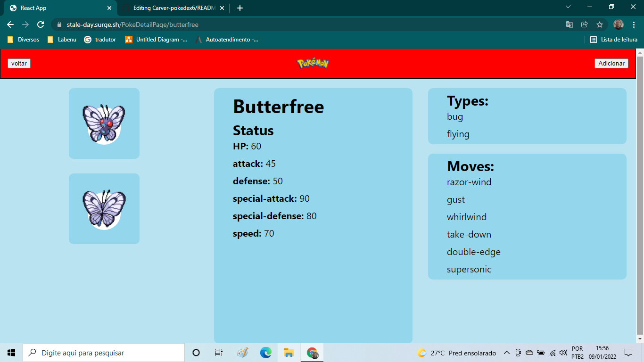644x362 pixels.
Task: Click the whirlwind move
Action: coord(467,217)
